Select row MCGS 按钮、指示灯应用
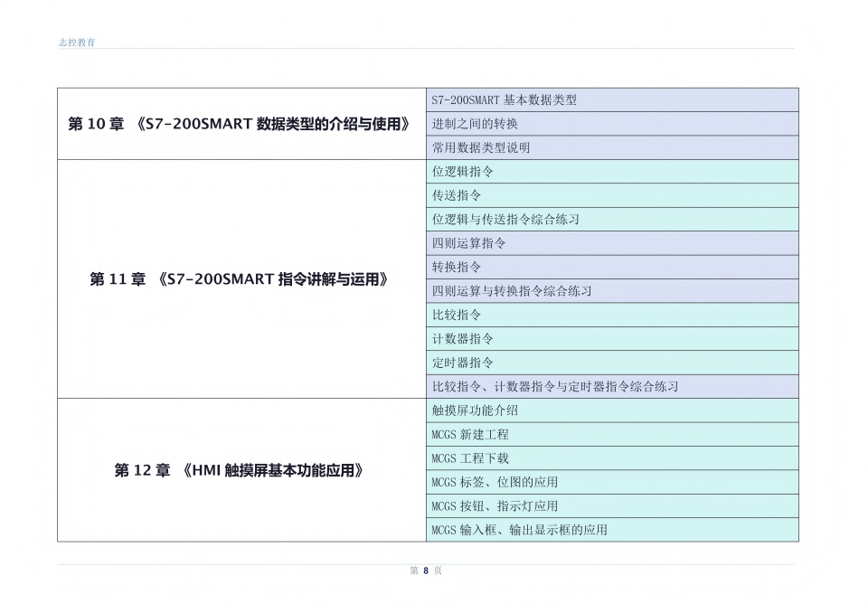868x613 pixels. click(x=612, y=506)
